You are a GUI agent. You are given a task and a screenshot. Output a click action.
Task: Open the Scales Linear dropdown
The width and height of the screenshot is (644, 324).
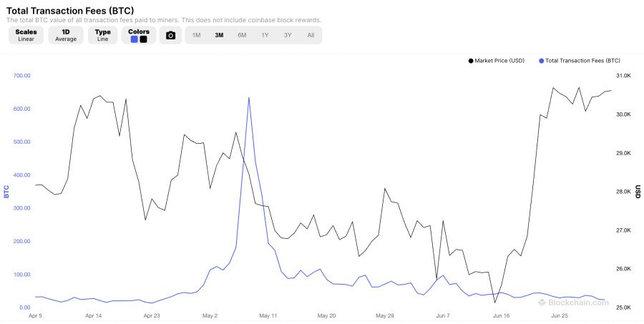tap(26, 35)
